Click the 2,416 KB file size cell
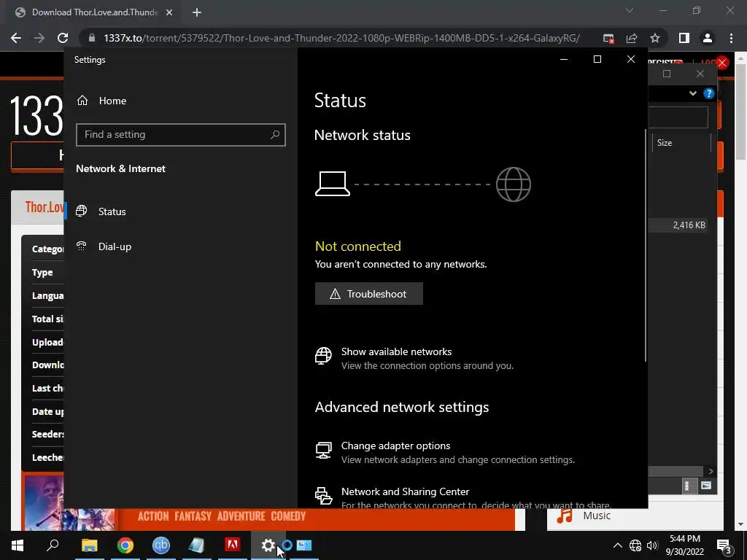747x560 pixels. [x=689, y=225]
